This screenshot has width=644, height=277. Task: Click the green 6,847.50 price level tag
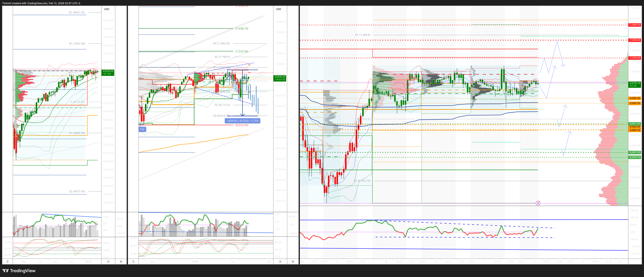tap(635, 152)
